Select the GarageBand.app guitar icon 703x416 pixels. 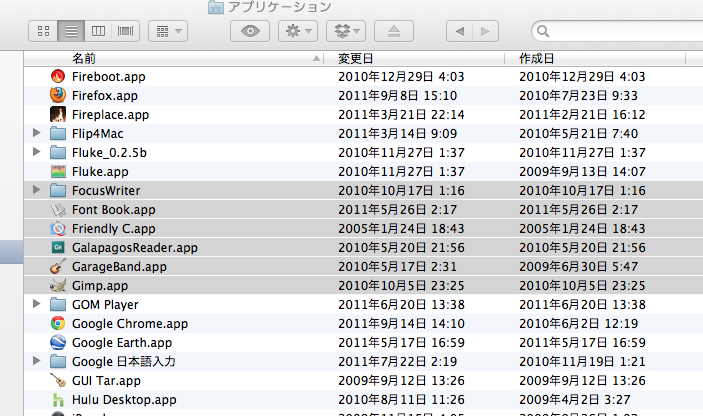click(x=58, y=266)
